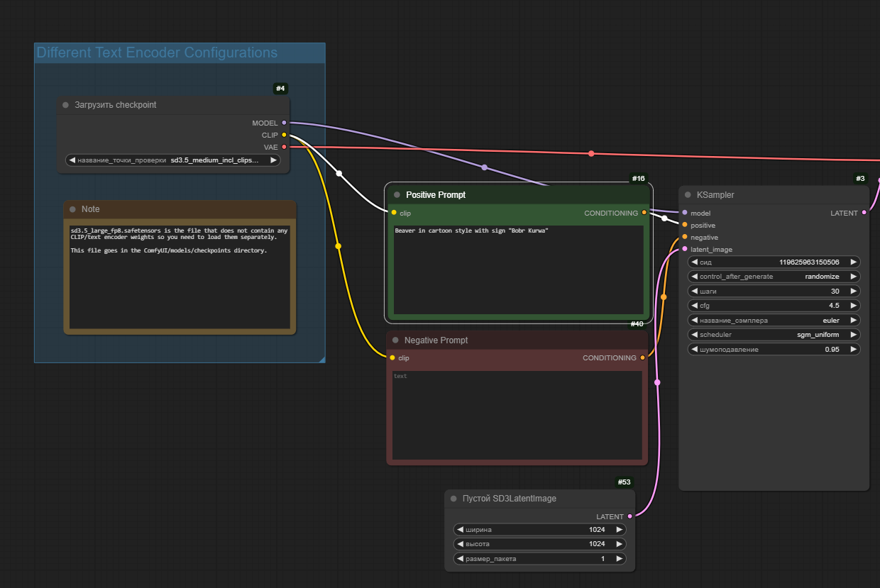This screenshot has width=880, height=588.
Task: Click the Note node collapse dot
Action: [x=72, y=209]
